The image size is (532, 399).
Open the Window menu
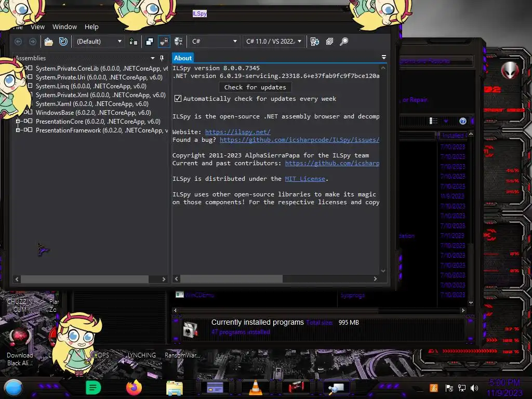(x=64, y=27)
